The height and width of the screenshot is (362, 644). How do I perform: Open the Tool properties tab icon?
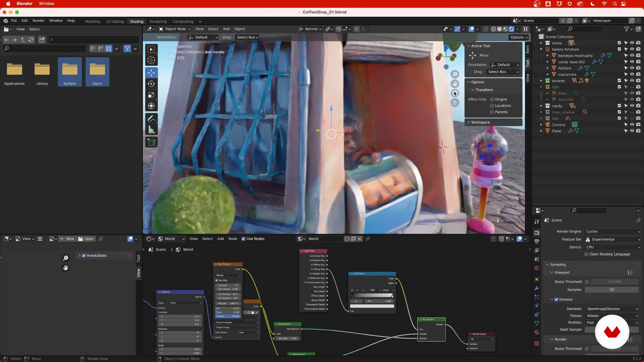coord(536,222)
